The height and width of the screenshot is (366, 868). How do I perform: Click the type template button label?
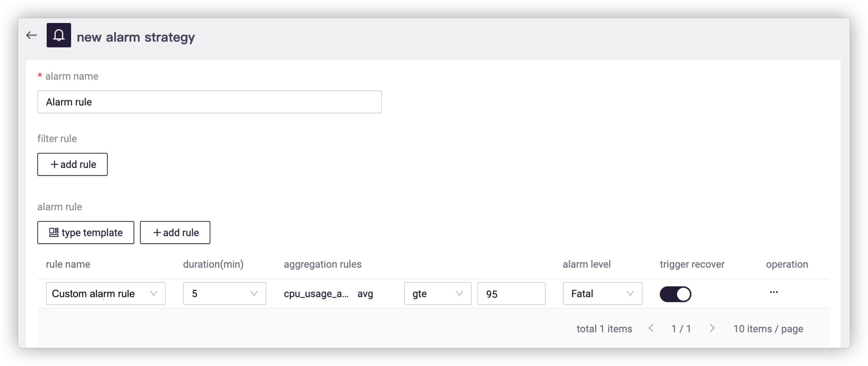click(x=92, y=233)
